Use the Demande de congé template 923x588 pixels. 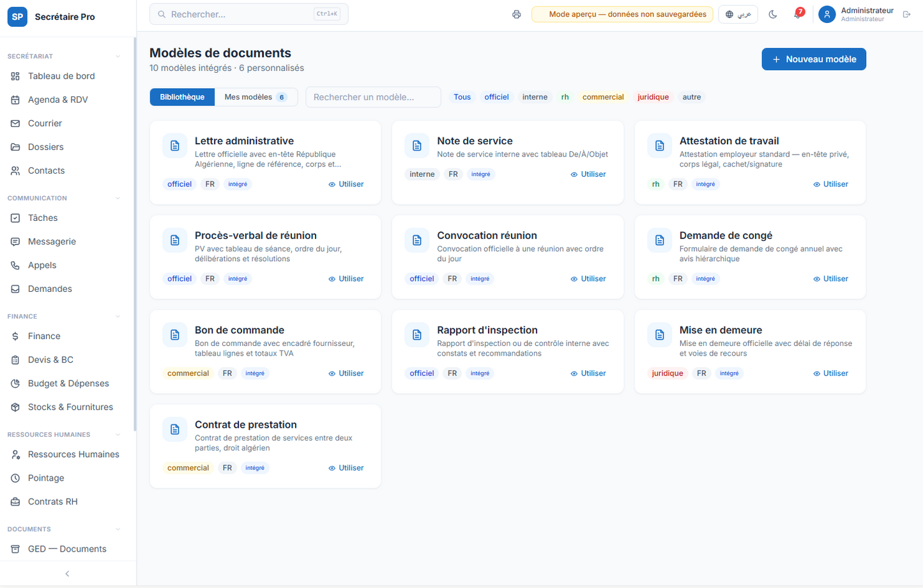831,278
